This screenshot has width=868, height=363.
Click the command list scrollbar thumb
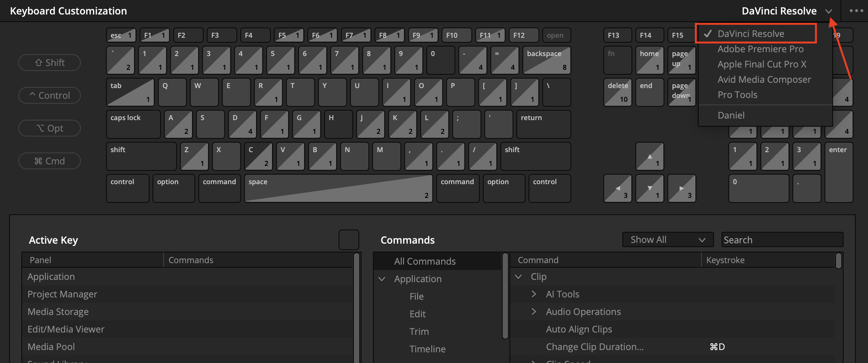[x=839, y=261]
